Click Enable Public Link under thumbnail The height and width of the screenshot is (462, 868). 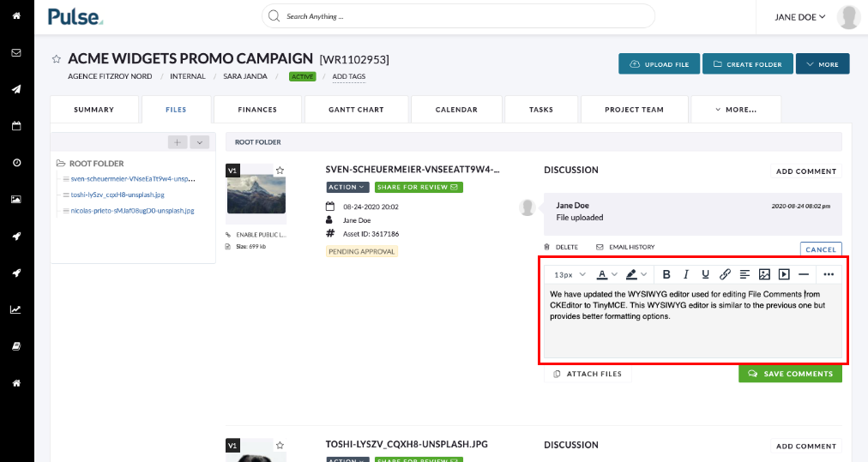coord(256,235)
